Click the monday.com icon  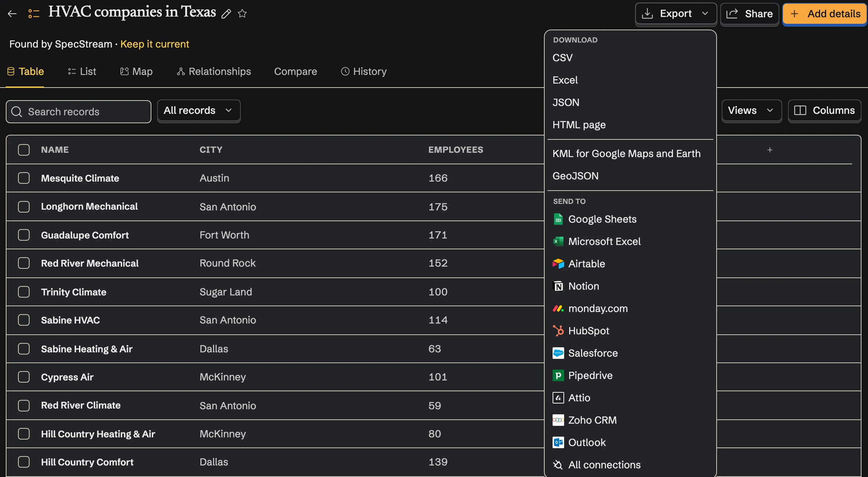[x=558, y=308]
